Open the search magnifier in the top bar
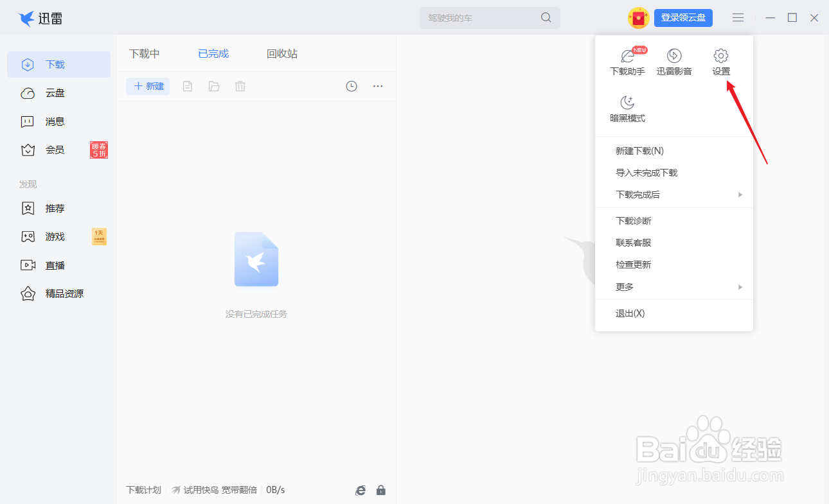This screenshot has height=504, width=829. coord(546,17)
